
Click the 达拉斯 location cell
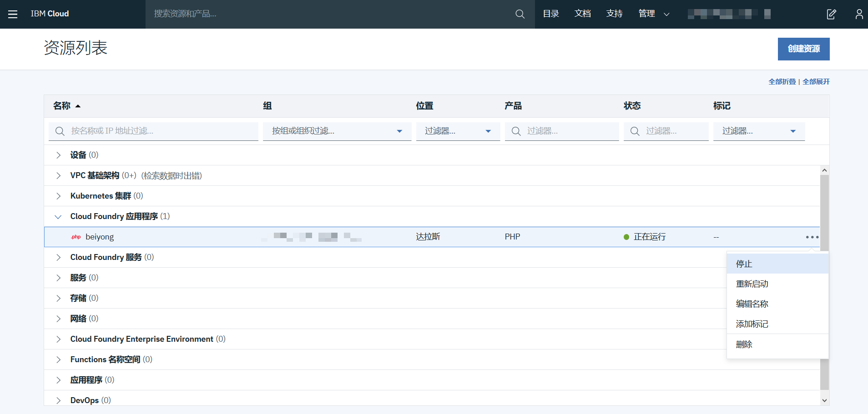coord(428,237)
